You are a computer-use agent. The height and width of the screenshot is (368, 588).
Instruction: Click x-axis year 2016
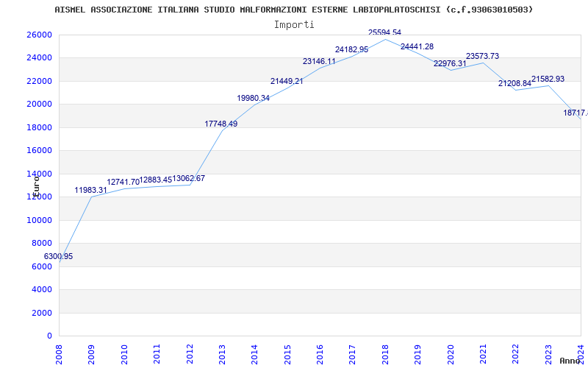(x=320, y=354)
